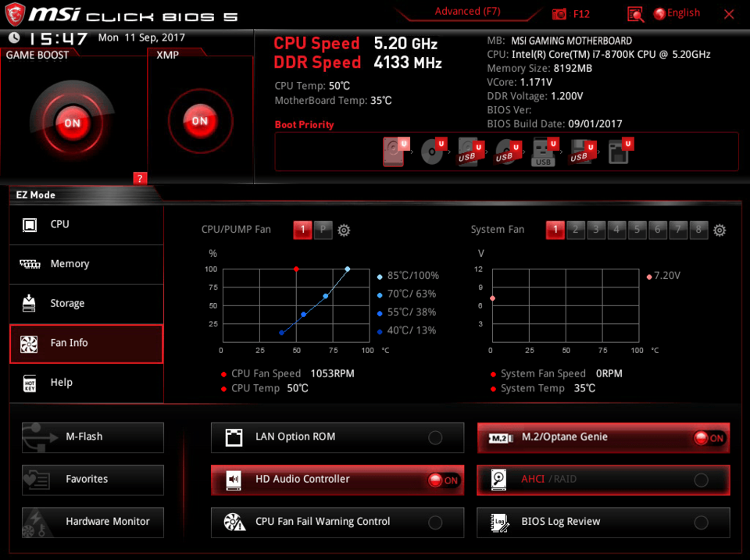Turn off the XMP profile button

(200, 121)
